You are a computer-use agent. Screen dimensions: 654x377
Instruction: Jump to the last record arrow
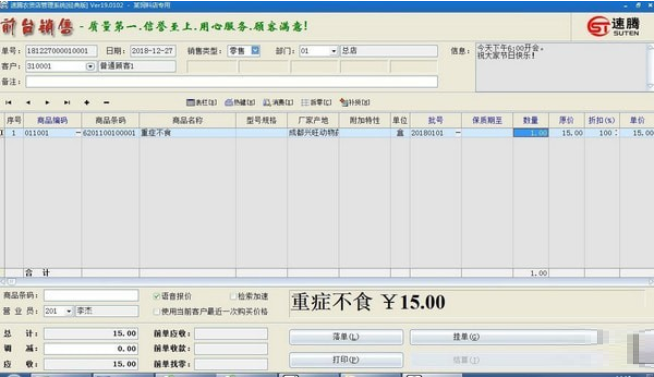pyautogui.click(x=67, y=103)
